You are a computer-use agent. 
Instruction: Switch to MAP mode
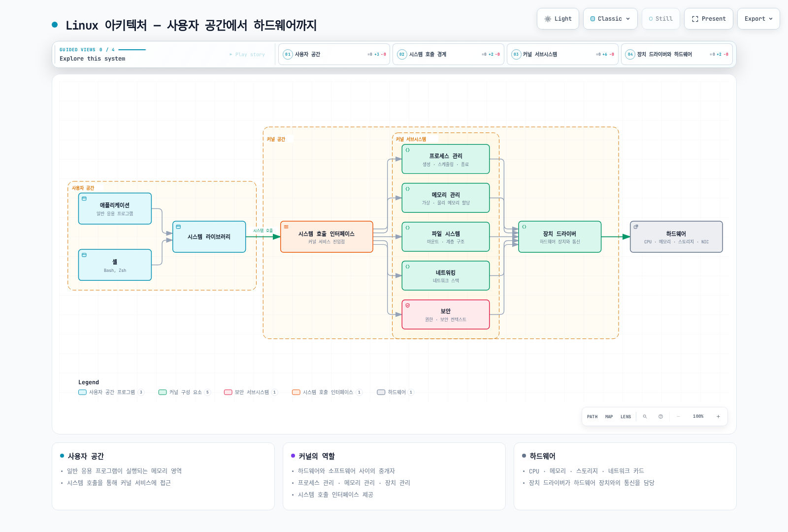coord(609,417)
